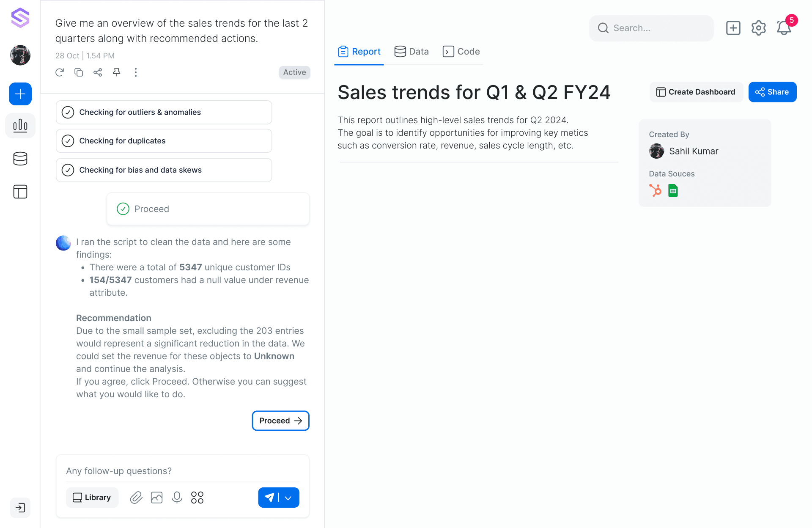Open the four-circle apps menu in composer
Screen dimensions: 812x528
point(197,498)
